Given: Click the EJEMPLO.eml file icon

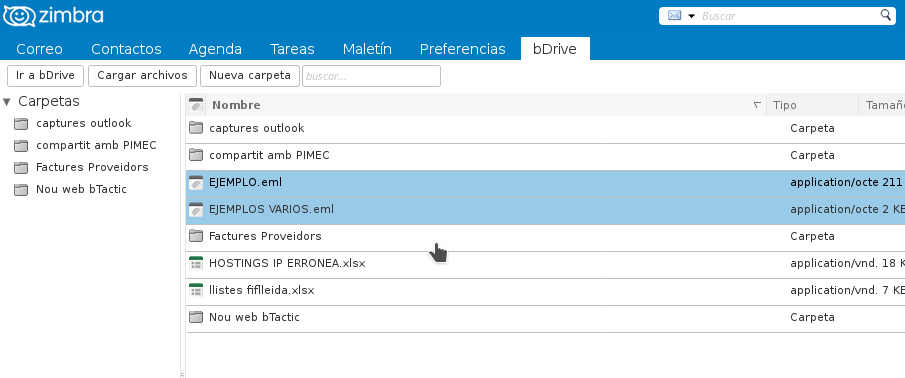Looking at the screenshot, I should (x=196, y=183).
